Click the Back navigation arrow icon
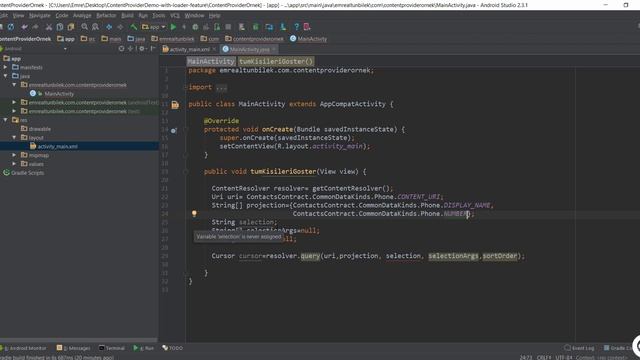 click(x=109, y=27)
